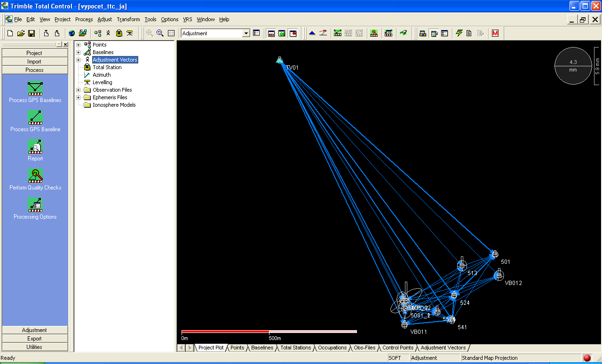Click the GPS receiver yellow toolbar icon
Screen dimensions: 602x364
[x=119, y=33]
